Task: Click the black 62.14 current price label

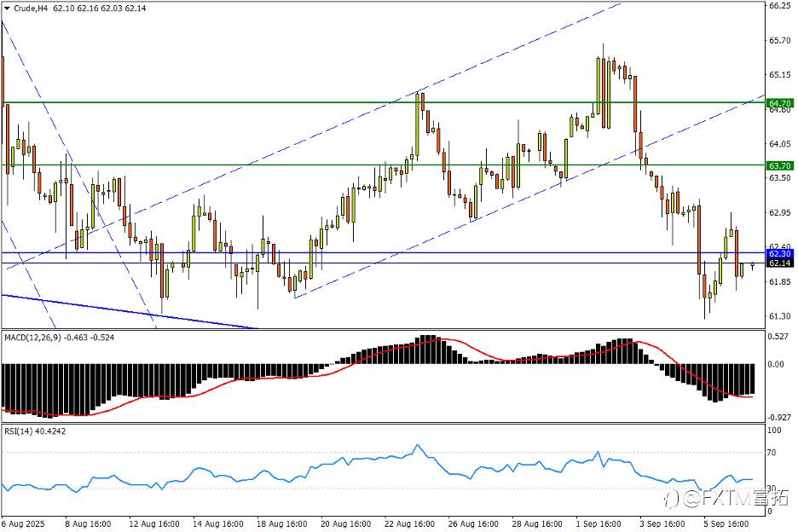Action: 780,263
